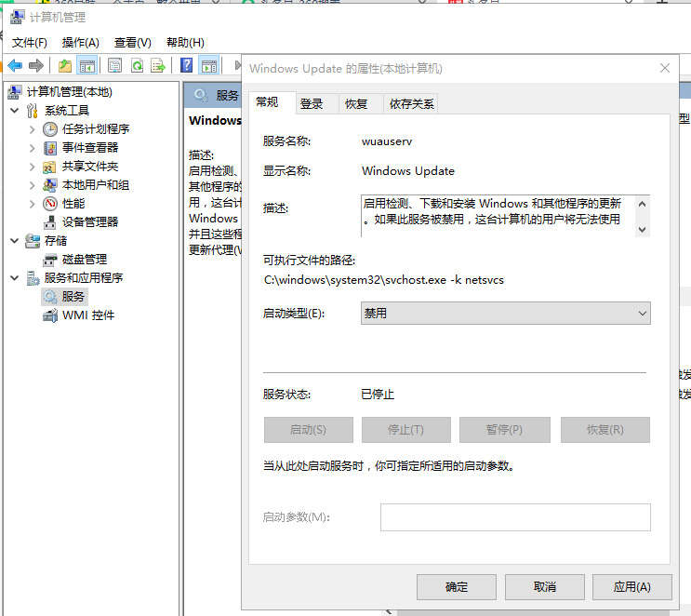Viewport: 691px width, 616px height.
Task: Click the 应用(A) button
Action: tap(632, 587)
